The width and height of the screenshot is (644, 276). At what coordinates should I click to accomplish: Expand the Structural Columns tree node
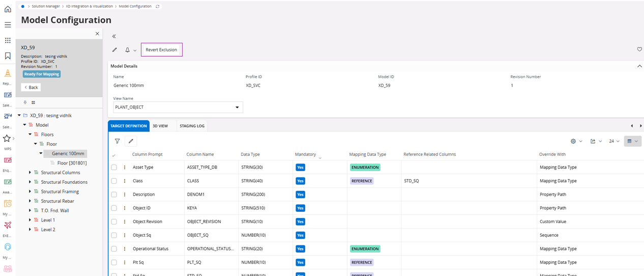click(30, 173)
